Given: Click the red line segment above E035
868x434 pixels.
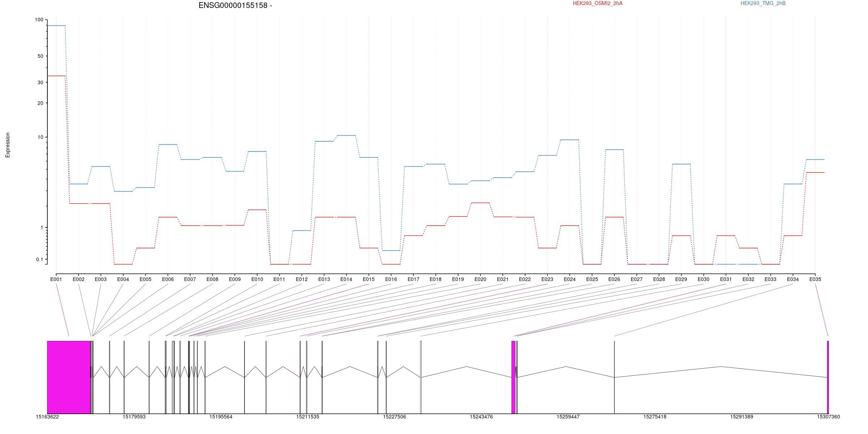Looking at the screenshot, I should click(x=815, y=173).
